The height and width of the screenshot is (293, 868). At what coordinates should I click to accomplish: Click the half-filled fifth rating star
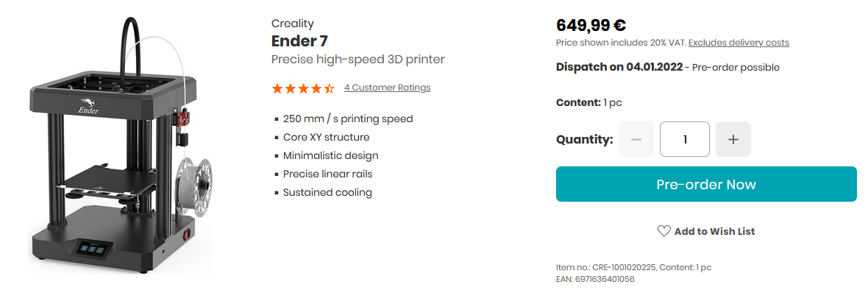tap(330, 88)
